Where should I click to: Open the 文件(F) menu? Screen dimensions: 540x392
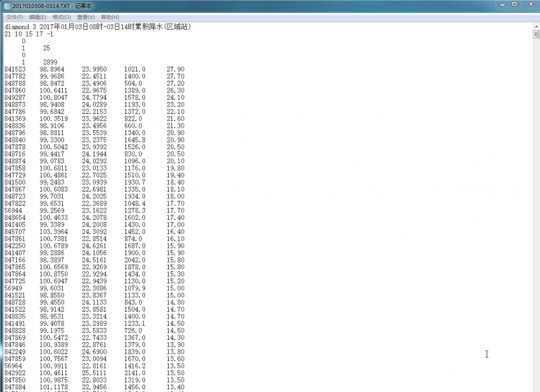(x=14, y=17)
